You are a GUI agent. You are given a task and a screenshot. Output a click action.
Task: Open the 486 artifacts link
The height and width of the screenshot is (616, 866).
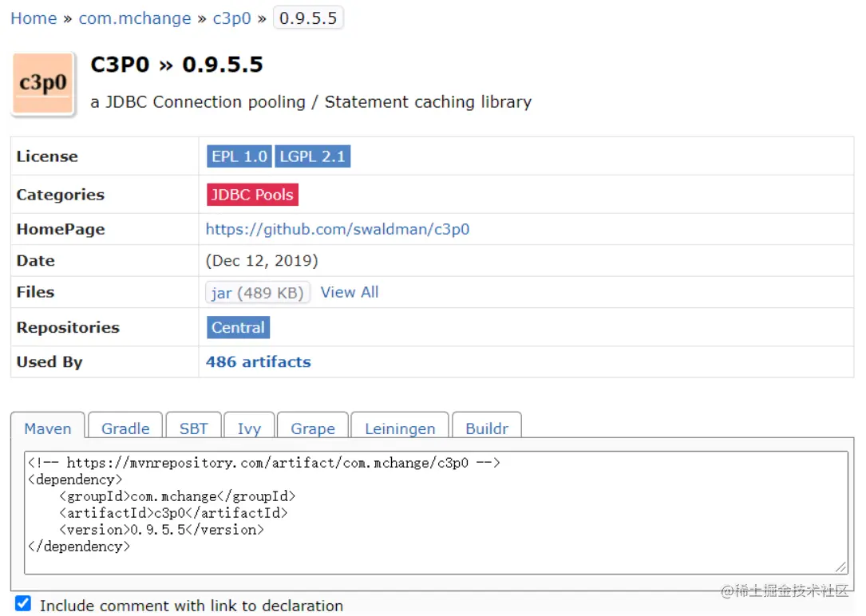click(259, 361)
